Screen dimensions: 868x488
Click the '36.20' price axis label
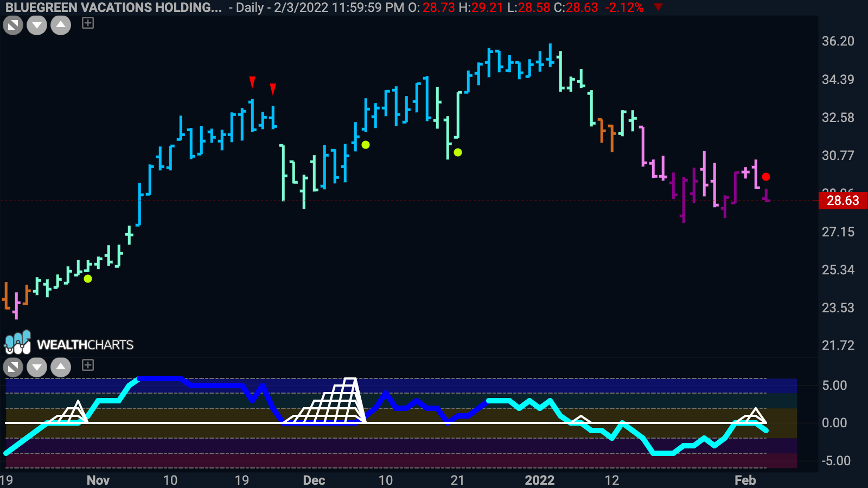click(x=838, y=41)
